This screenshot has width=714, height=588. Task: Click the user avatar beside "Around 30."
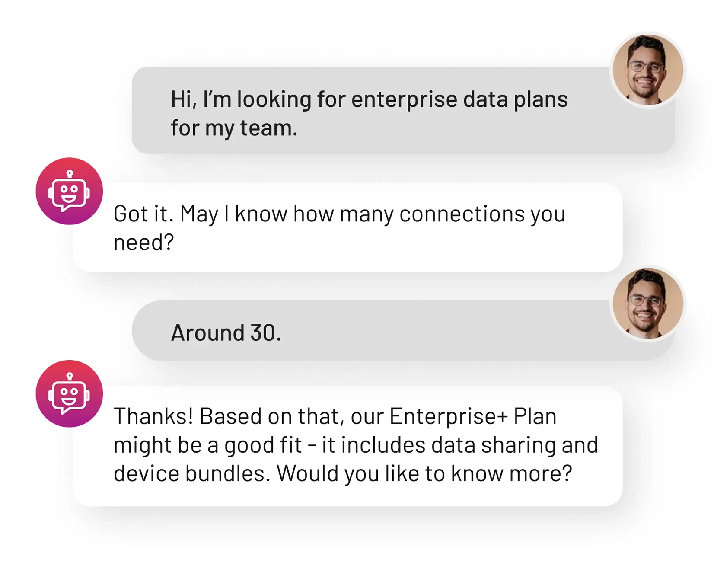point(647,304)
